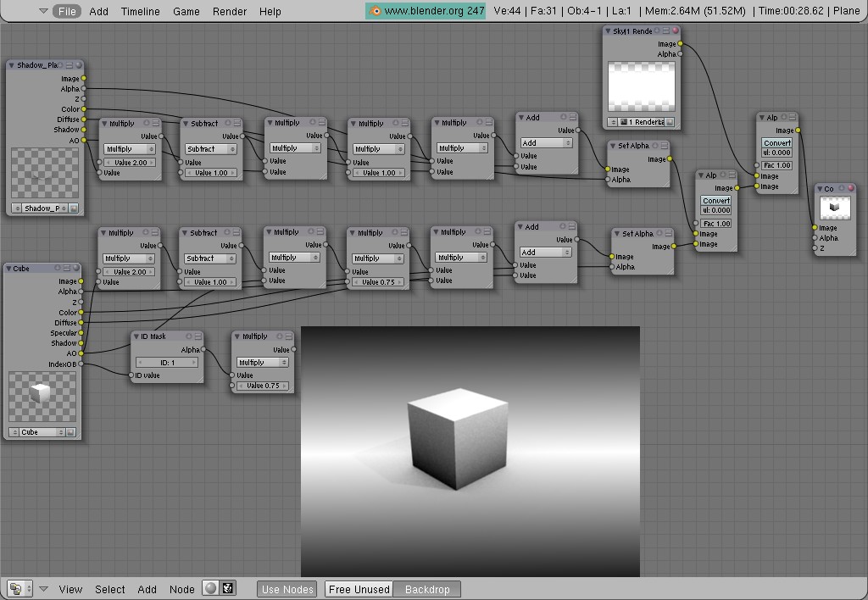Open the Node menu in node editor header
This screenshot has height=600, width=868.
click(x=181, y=590)
